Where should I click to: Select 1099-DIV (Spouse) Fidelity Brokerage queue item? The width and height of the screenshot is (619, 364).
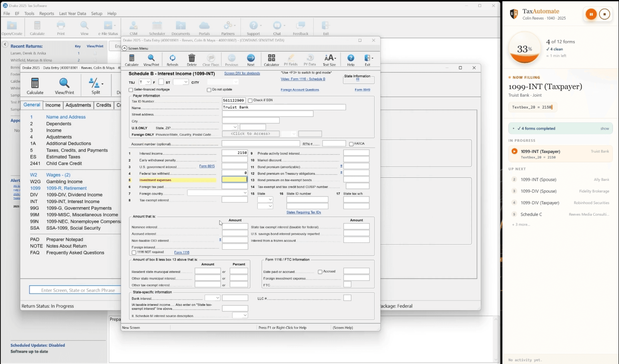tap(560, 191)
